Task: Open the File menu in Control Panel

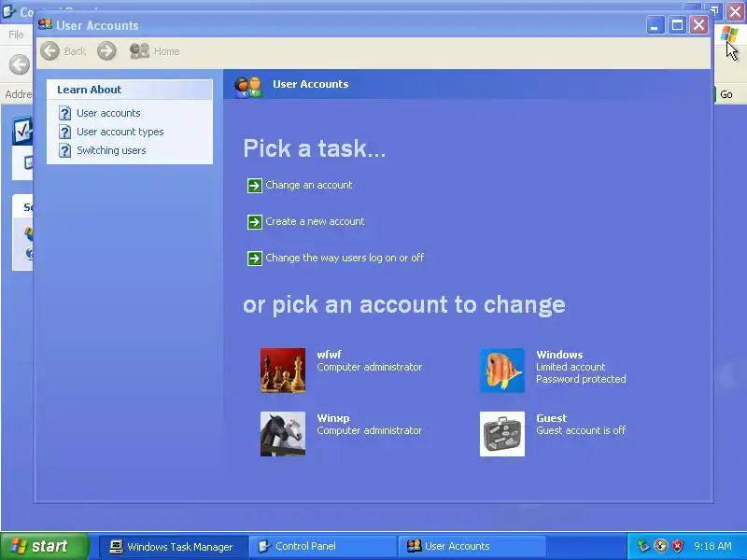Action: coord(16,35)
